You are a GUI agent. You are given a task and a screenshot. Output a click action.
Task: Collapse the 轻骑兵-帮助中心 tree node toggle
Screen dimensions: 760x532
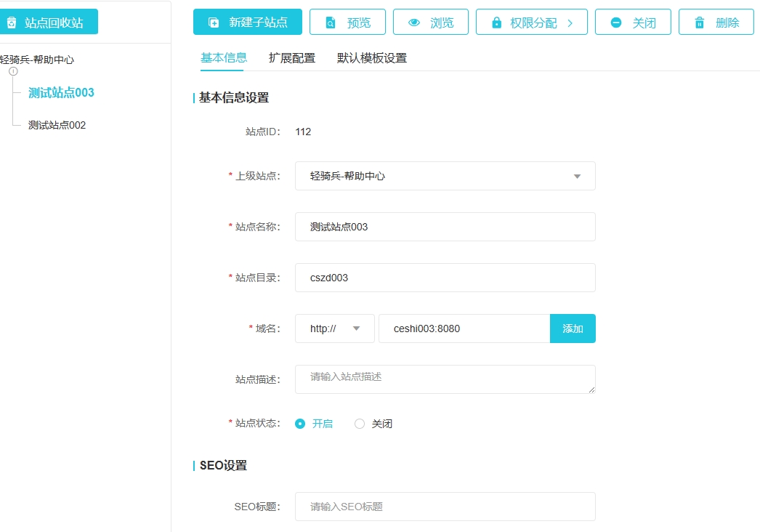tap(13, 71)
